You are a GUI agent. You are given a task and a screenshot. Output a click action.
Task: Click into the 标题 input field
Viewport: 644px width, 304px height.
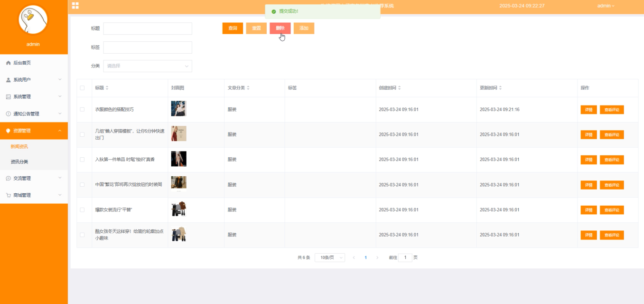tap(148, 28)
